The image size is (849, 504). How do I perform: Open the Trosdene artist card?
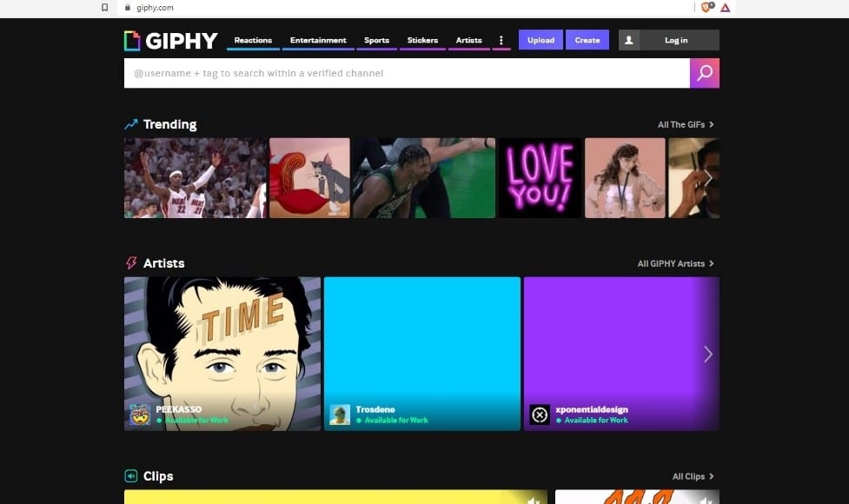(422, 354)
